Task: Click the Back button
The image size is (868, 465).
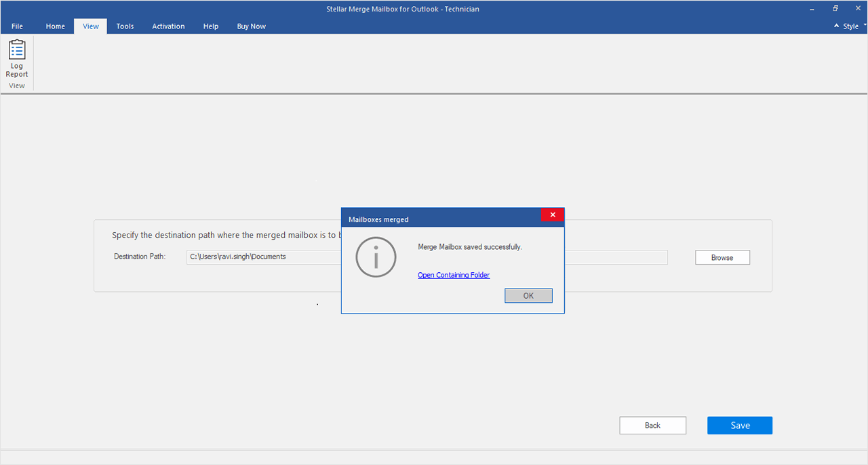Action: click(652, 426)
